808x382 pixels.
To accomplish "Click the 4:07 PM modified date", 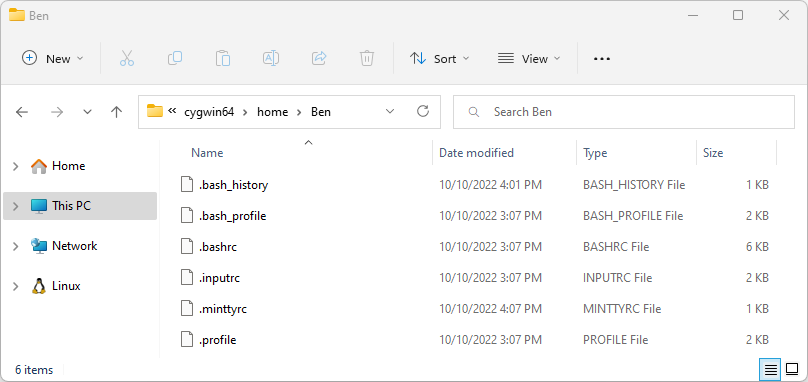I will click(x=490, y=309).
